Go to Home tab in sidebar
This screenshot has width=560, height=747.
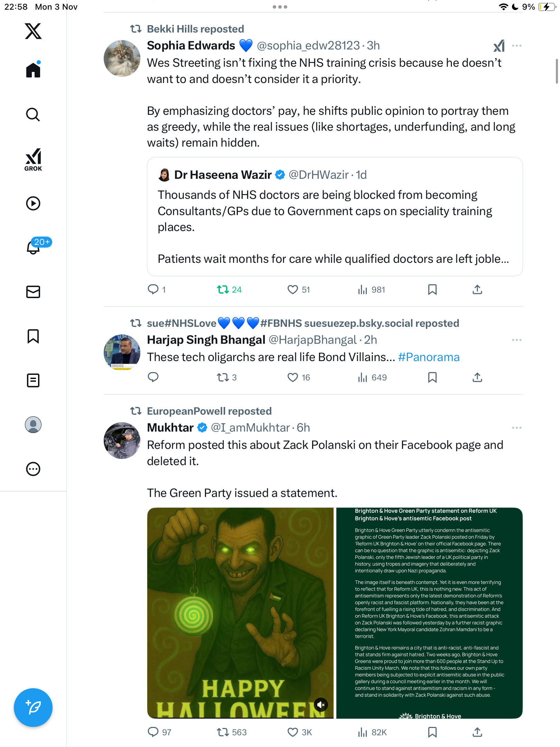33,70
